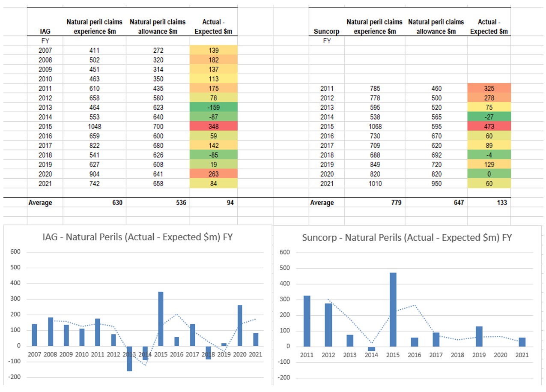
Task: Click the IAG 2008 difference cell 182
Action: [213, 60]
